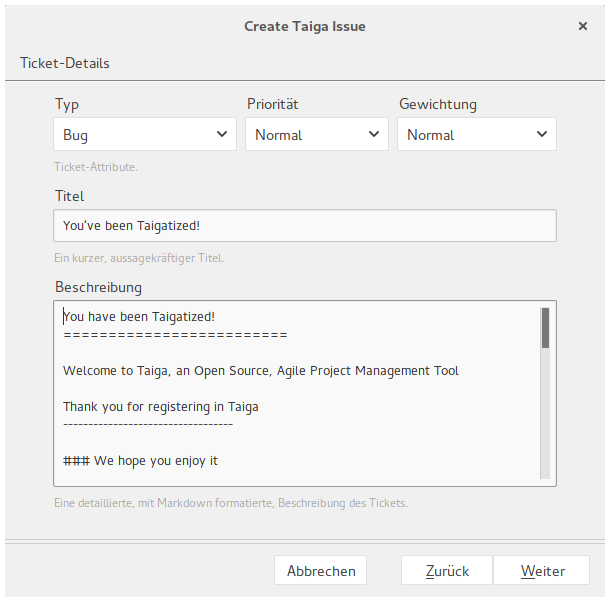Go back with the Zurück button
This screenshot has width=614, height=606.
447,570
